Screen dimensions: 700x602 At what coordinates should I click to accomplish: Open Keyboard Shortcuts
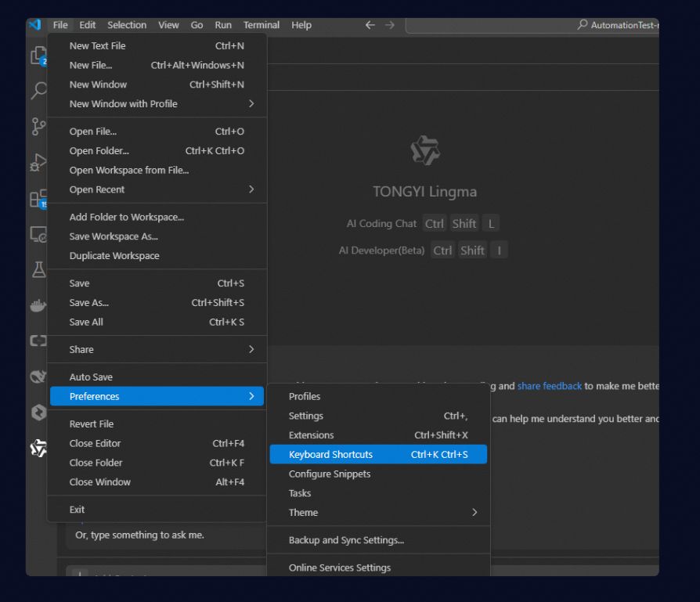pos(378,454)
